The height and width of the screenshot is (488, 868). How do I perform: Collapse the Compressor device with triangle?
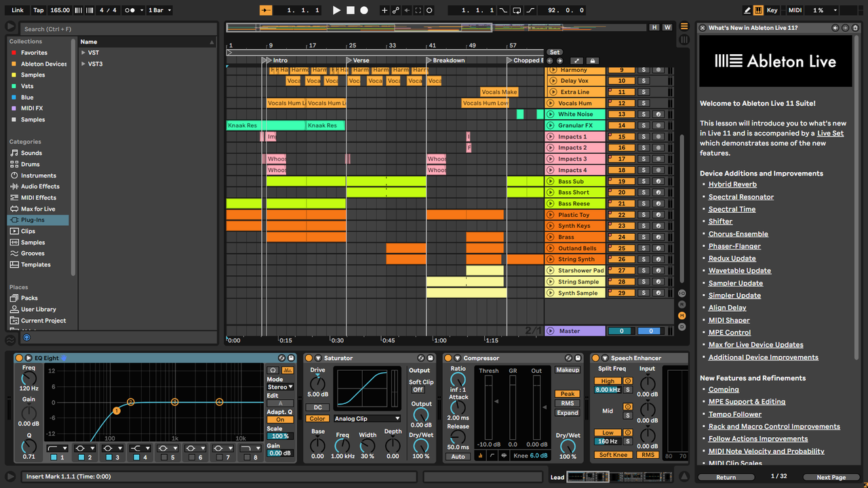457,358
